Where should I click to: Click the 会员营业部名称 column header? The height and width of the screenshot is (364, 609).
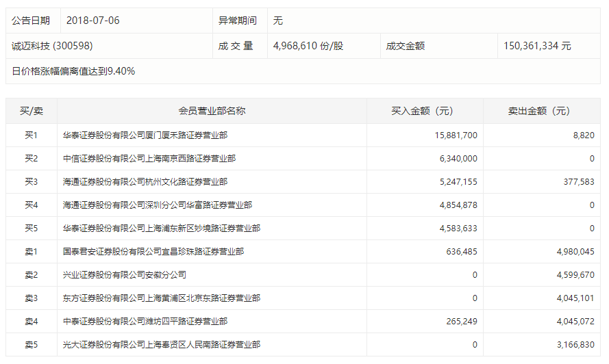coord(212,111)
